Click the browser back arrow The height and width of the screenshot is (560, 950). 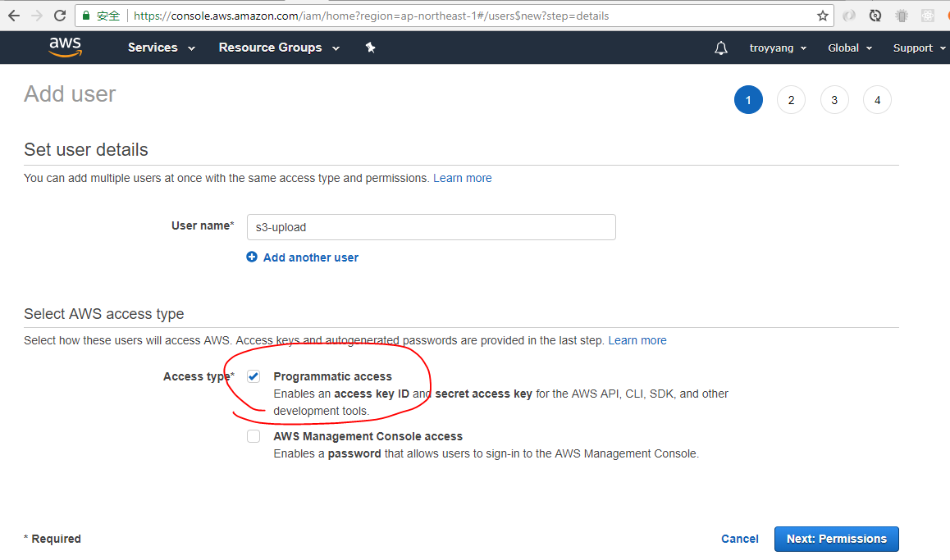click(x=14, y=16)
